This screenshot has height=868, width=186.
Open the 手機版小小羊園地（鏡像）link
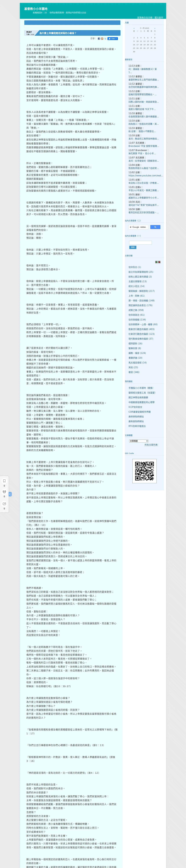(x=141, y=388)
